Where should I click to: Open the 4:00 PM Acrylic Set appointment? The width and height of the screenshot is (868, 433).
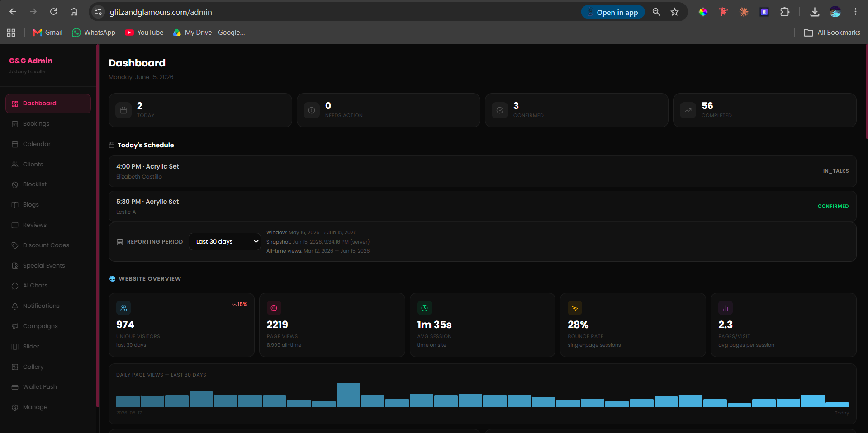pyautogui.click(x=483, y=171)
